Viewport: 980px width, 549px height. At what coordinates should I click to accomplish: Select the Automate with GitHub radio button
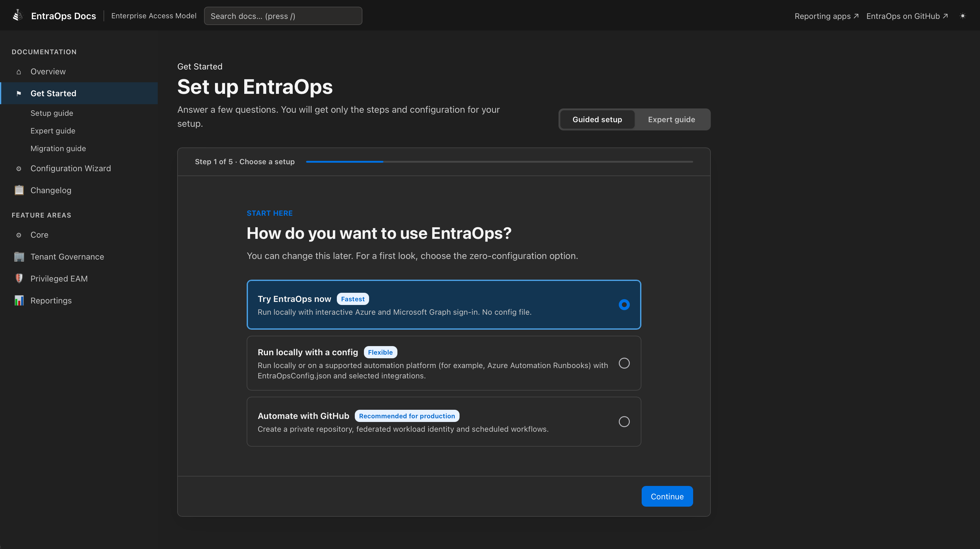pos(624,421)
